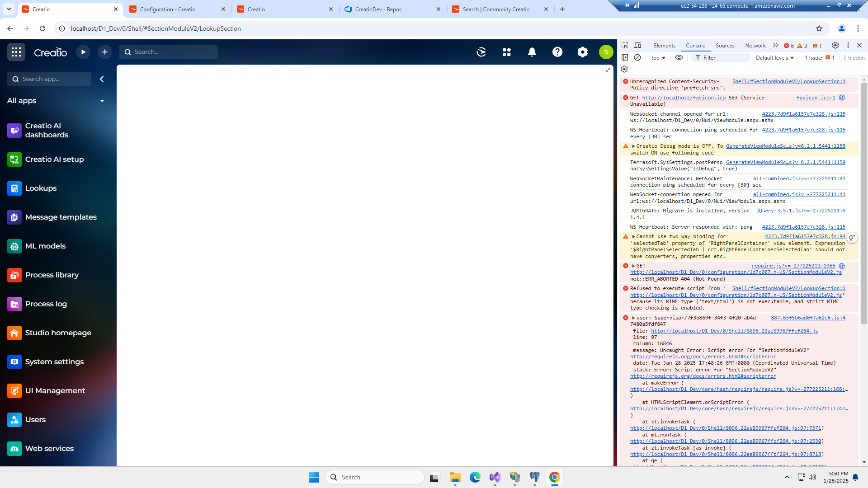
Task: Switch to the Network tab
Action: (755, 46)
